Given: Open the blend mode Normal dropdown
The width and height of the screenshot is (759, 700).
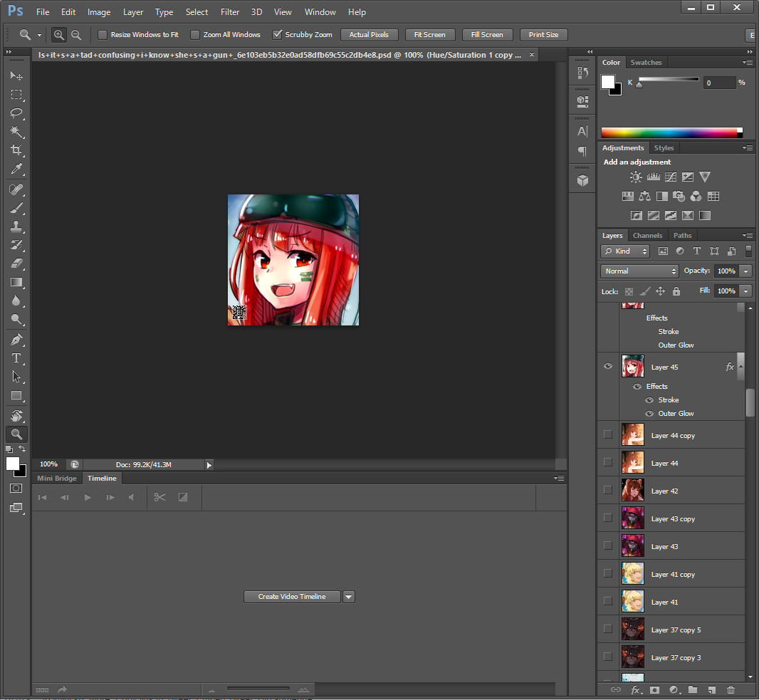Looking at the screenshot, I should 639,271.
